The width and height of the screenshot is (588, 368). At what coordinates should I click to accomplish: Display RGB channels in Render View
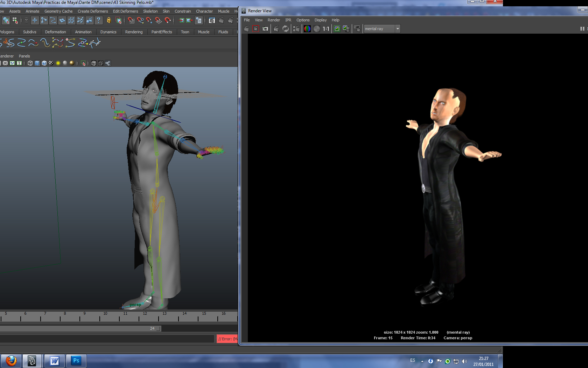(x=307, y=29)
